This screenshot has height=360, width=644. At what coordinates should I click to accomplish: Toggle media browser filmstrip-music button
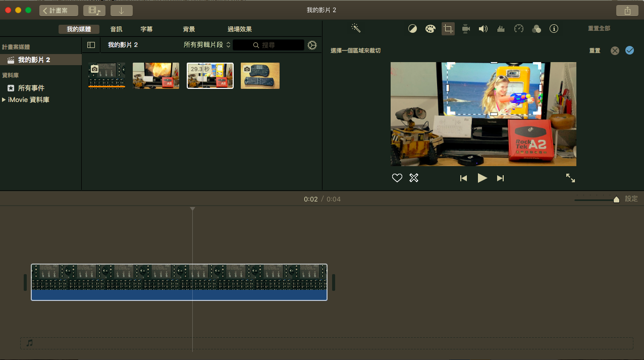click(x=94, y=10)
